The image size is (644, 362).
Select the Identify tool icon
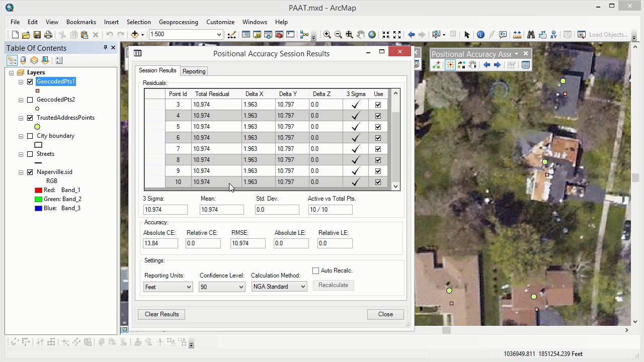(480, 35)
